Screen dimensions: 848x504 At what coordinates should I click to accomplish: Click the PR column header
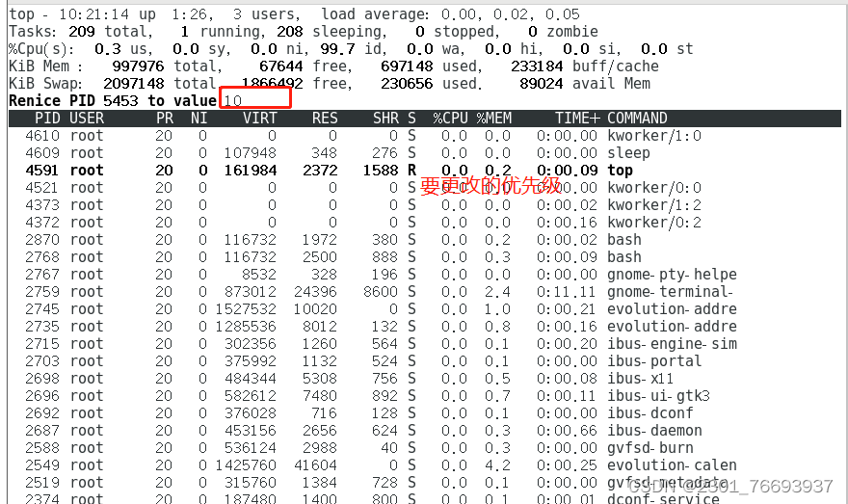click(x=165, y=118)
